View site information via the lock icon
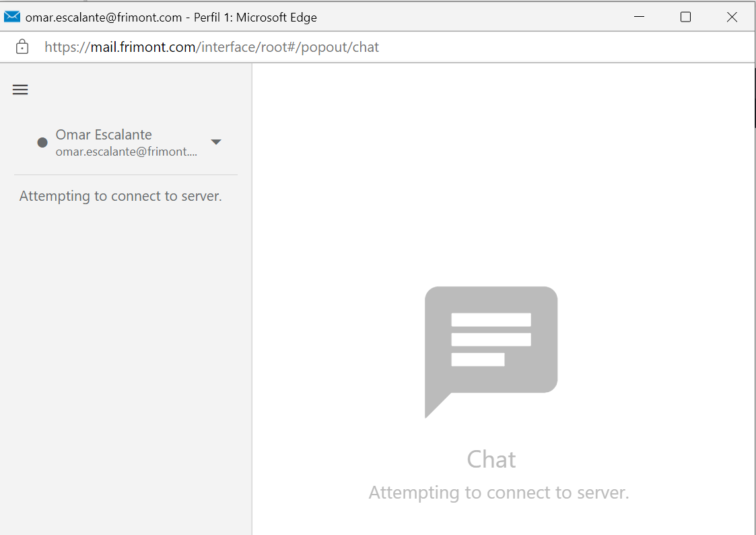Image resolution: width=756 pixels, height=535 pixels. [x=22, y=47]
